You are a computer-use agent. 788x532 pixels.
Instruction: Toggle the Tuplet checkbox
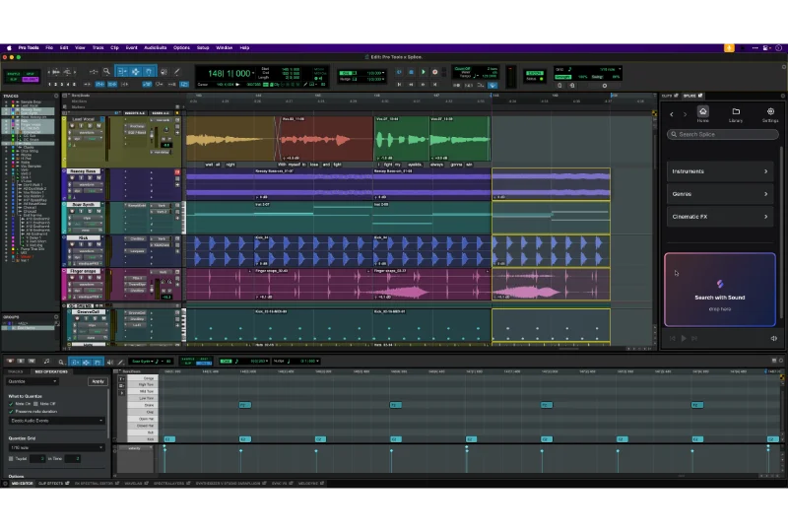click(11, 458)
